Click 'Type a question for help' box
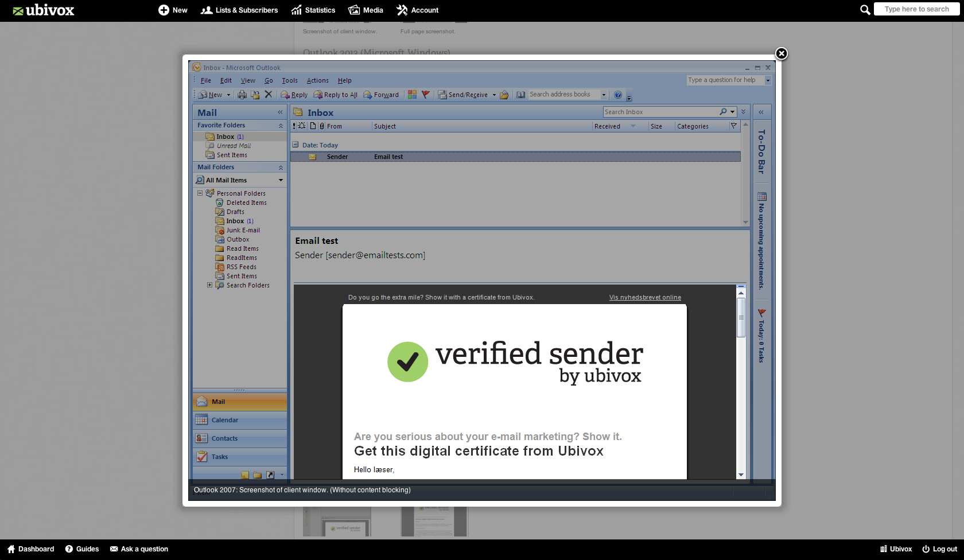The image size is (964, 560). point(725,80)
